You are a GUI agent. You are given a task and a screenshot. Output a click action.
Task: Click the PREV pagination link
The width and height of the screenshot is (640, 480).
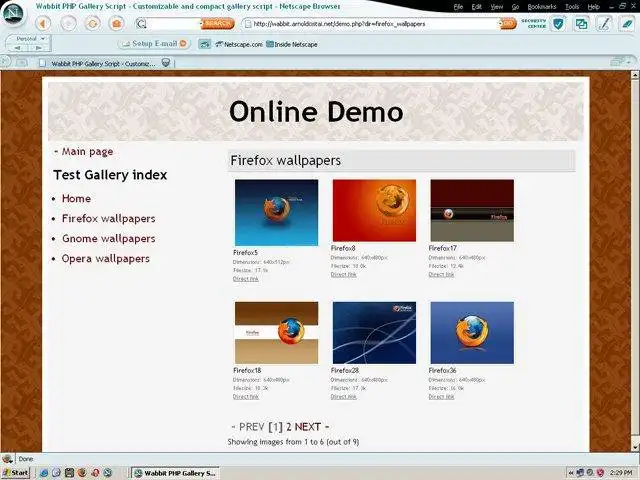pos(252,427)
